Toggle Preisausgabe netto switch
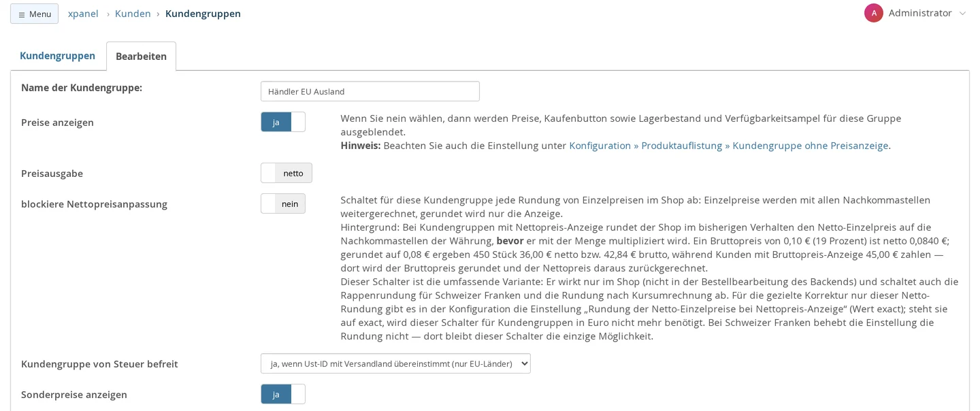This screenshot has height=411, width=980. click(287, 173)
